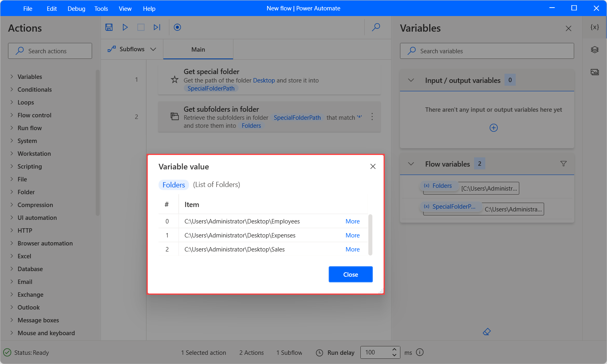Expand Mouse and keyboard group

[x=12, y=333]
